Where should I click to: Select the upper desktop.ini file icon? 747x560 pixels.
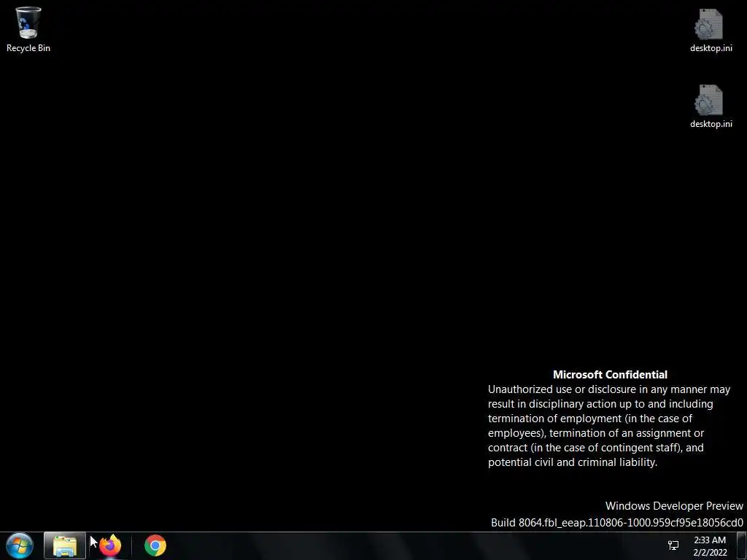pyautogui.click(x=711, y=30)
